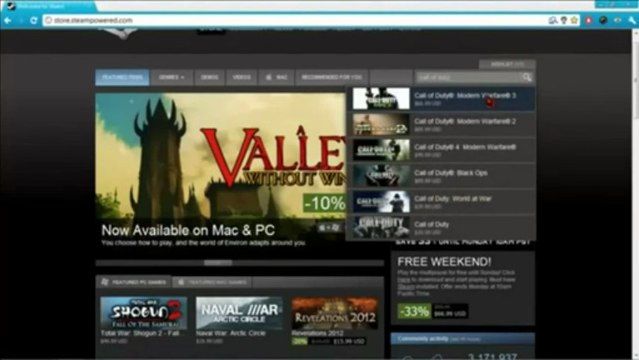Click Now Available on Mac & PC text
639x360 pixels.
pos(188,230)
